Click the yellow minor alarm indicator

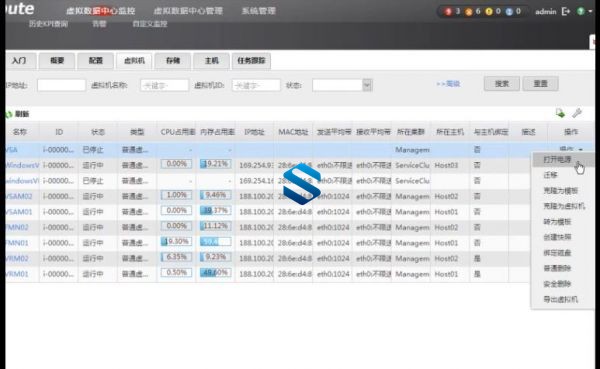489,11
